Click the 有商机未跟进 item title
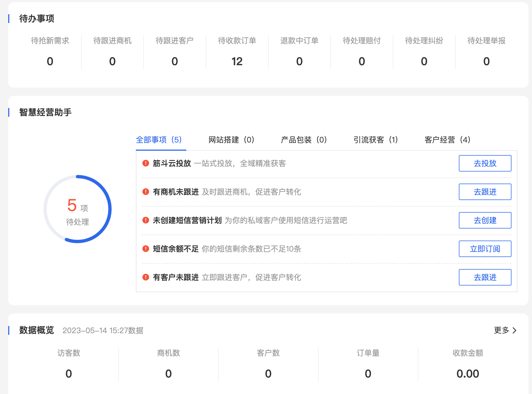Screen dimensions: 532x394 [176, 192]
